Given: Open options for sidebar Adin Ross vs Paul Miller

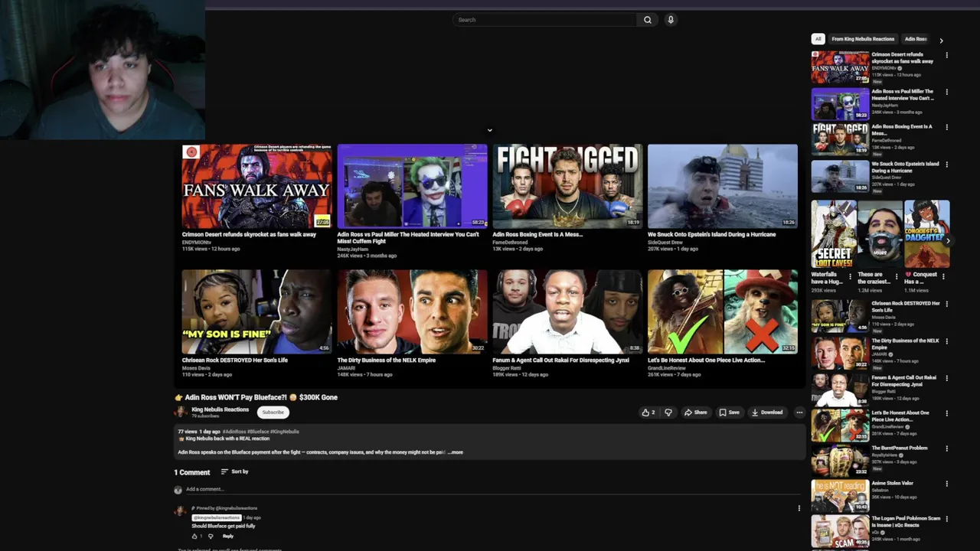Looking at the screenshot, I should click(x=947, y=92).
